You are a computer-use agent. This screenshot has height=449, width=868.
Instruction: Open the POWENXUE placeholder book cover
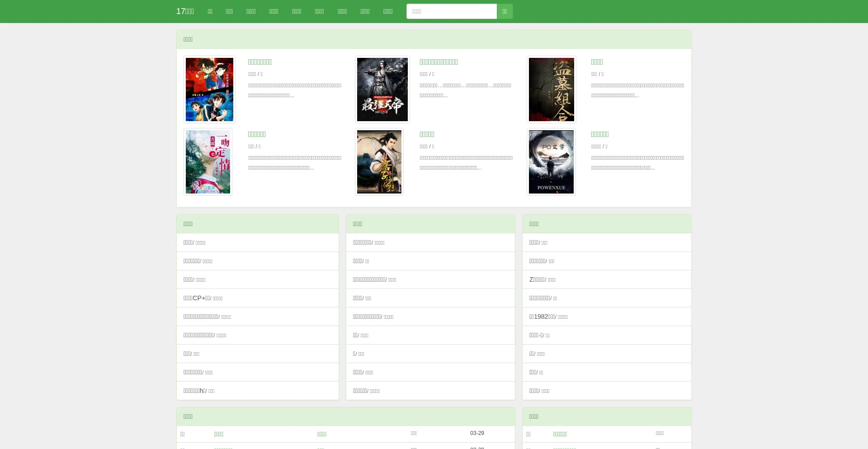coord(551,162)
